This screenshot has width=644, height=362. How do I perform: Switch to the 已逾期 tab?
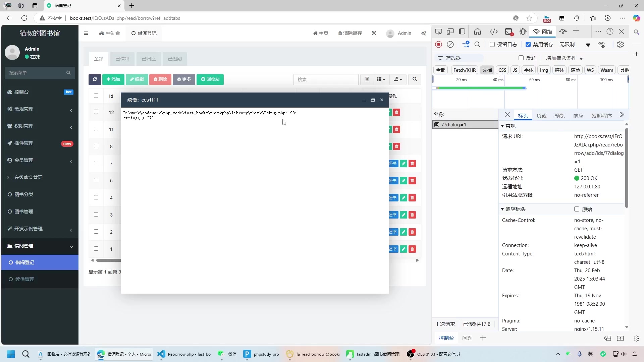click(175, 59)
